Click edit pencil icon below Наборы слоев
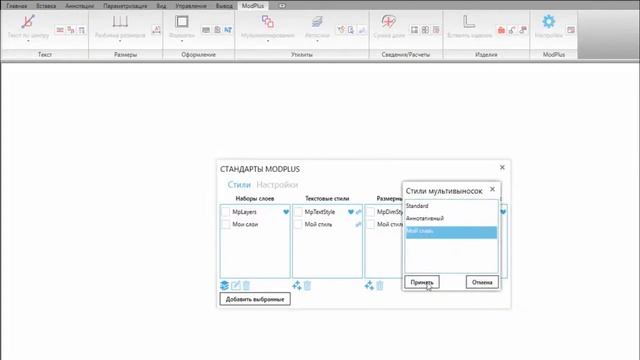 tap(236, 285)
